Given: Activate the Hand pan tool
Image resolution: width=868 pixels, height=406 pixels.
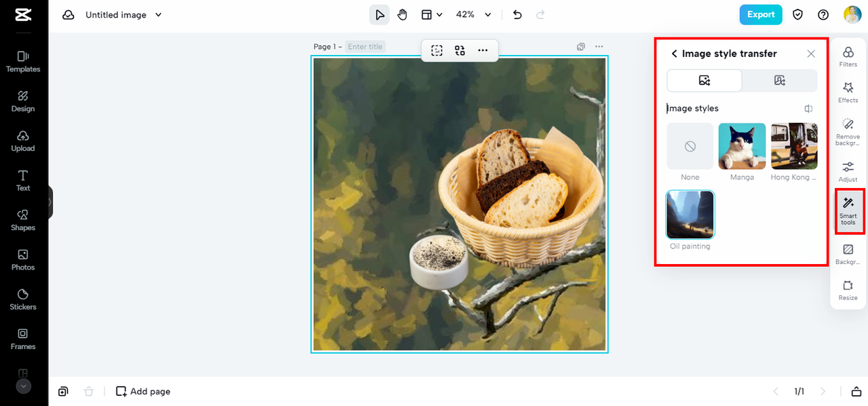Looking at the screenshot, I should click(403, 15).
